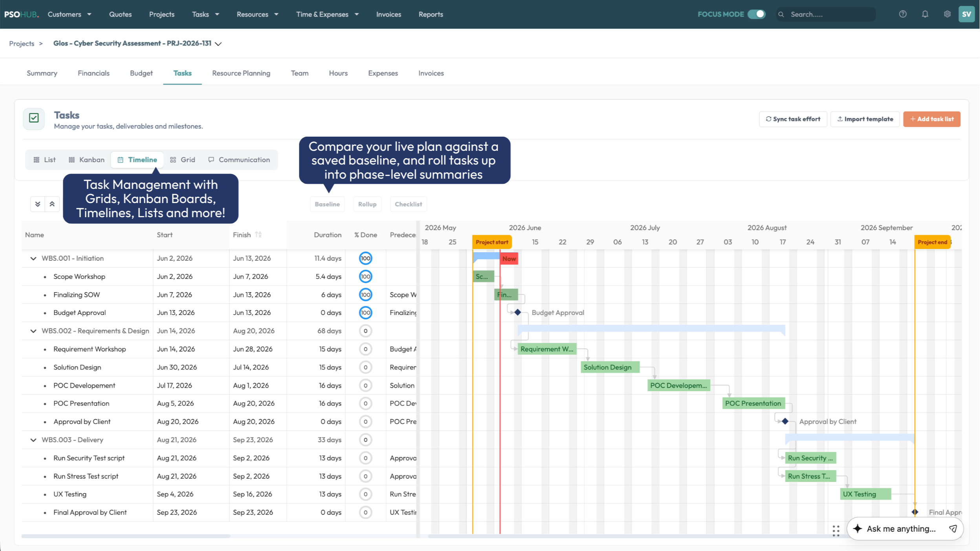Switch to the Resource Planning tab
This screenshot has width=980, height=551.
241,73
